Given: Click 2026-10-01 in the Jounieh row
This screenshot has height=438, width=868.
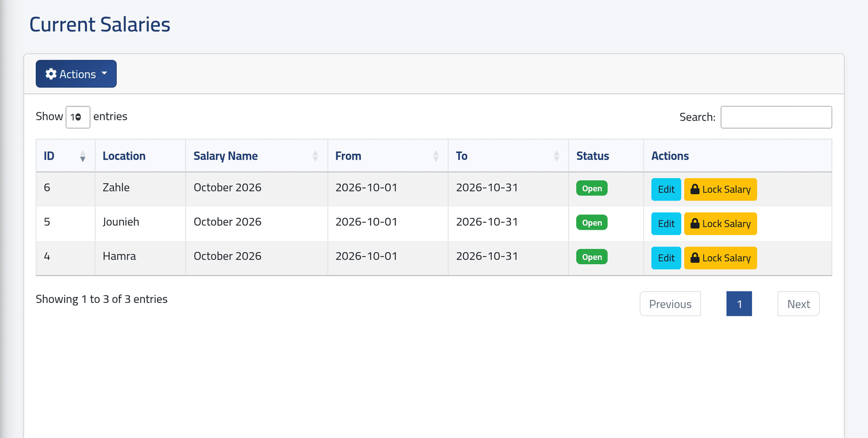Looking at the screenshot, I should coord(366,222).
